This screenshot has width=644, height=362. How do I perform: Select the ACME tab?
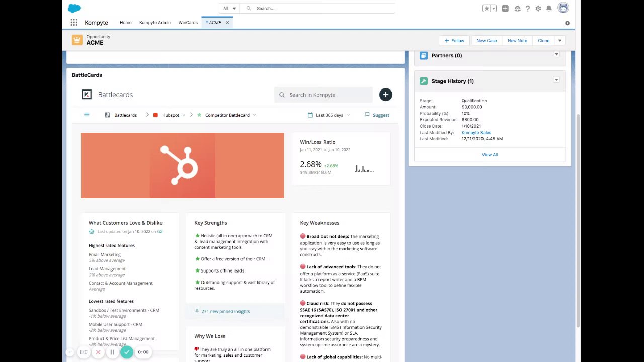click(213, 23)
